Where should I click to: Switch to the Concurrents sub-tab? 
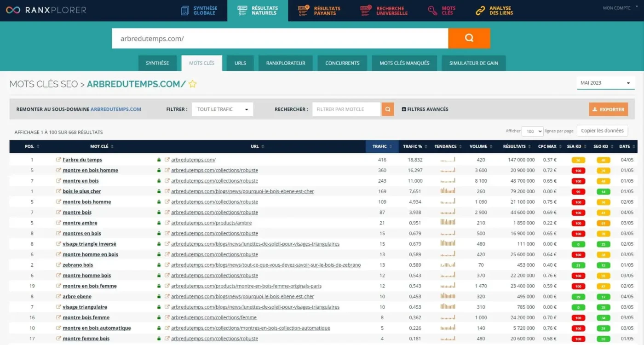342,63
